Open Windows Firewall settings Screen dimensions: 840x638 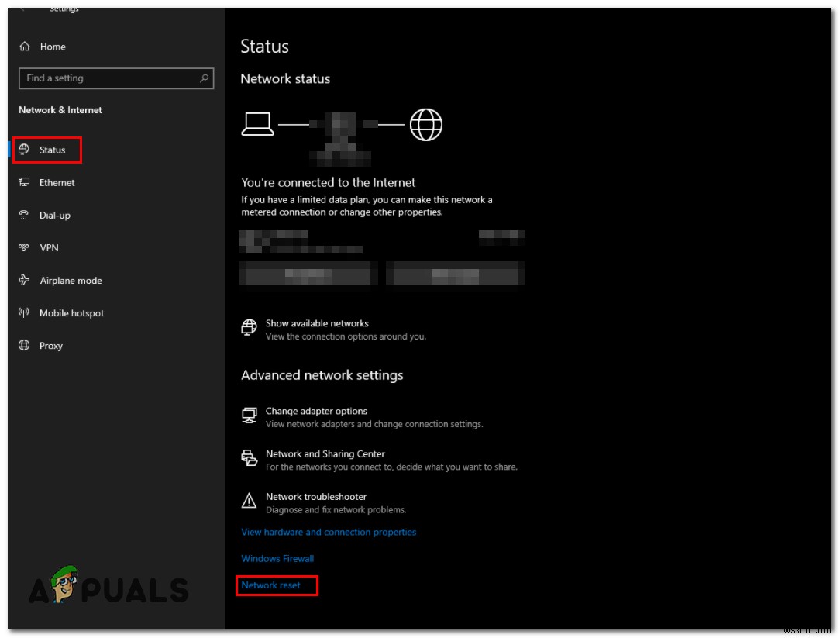click(x=277, y=558)
